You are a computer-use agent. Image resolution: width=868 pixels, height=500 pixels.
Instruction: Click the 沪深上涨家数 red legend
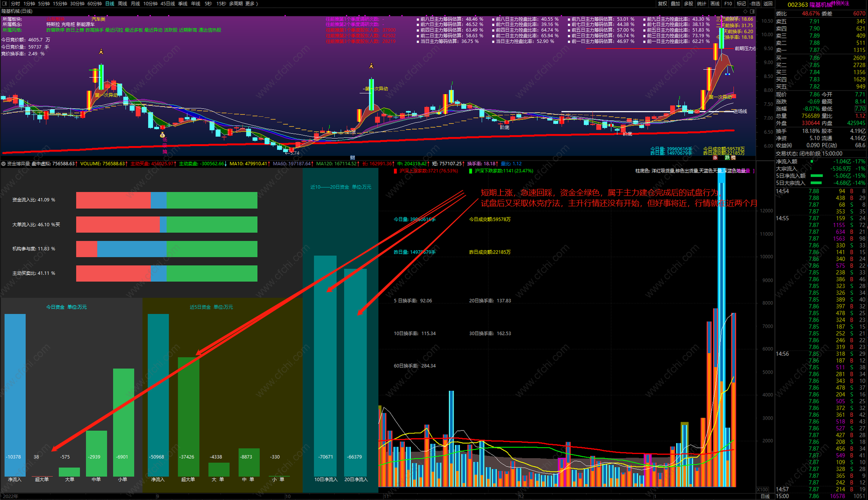(425, 171)
